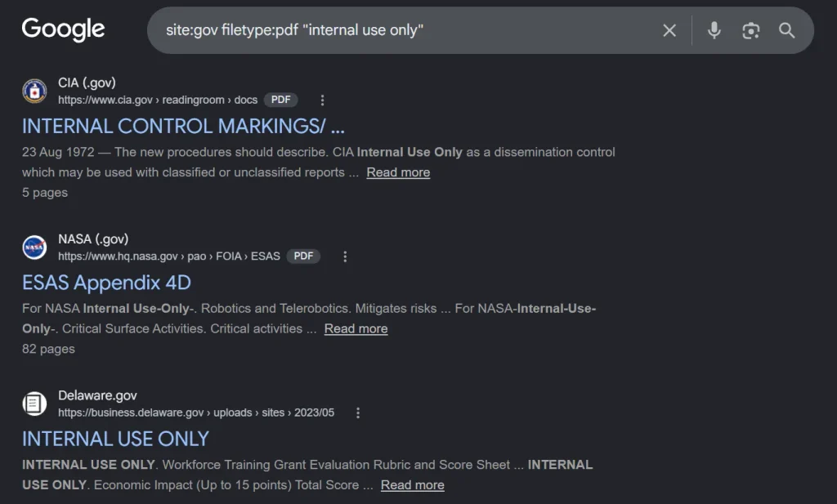Open more options for the NASA result
837x504 pixels.
coord(345,256)
